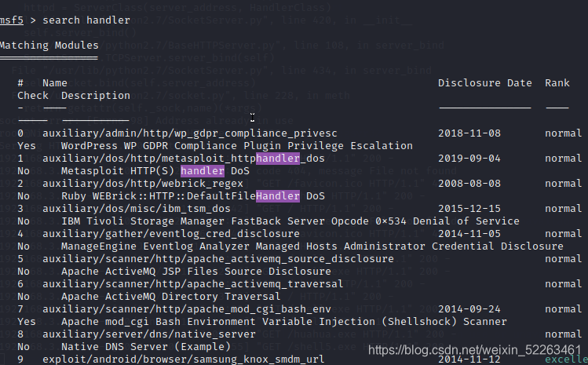Click the 'Check' column header
Image resolution: width=588 pixels, height=365 pixels.
[x=33, y=96]
